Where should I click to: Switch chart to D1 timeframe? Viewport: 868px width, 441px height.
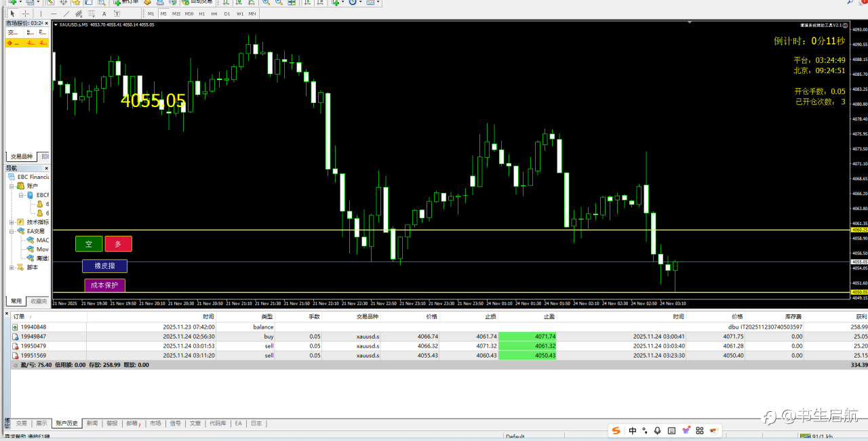(227, 14)
